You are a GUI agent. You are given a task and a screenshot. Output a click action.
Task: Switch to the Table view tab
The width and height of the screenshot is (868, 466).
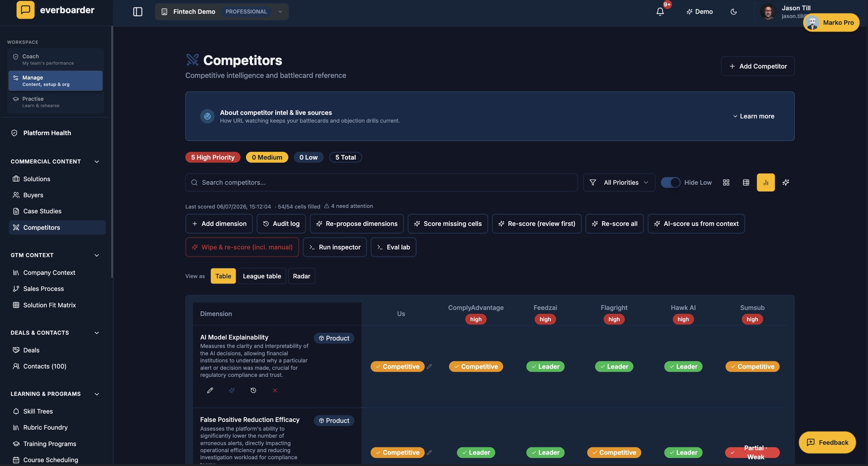pyautogui.click(x=223, y=276)
